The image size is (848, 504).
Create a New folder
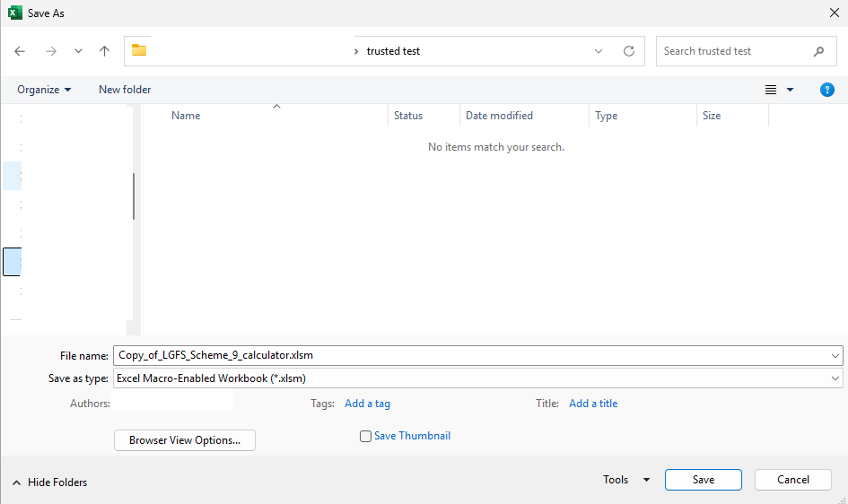point(125,90)
